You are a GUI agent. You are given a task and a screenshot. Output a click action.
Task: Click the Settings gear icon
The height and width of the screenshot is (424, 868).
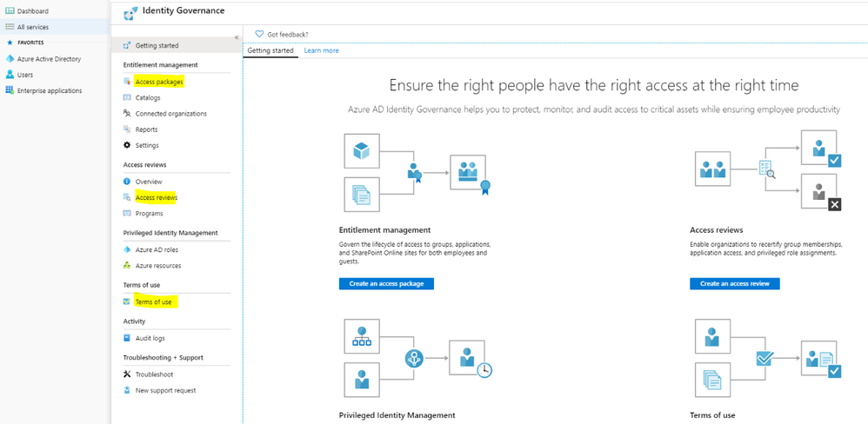click(x=127, y=145)
